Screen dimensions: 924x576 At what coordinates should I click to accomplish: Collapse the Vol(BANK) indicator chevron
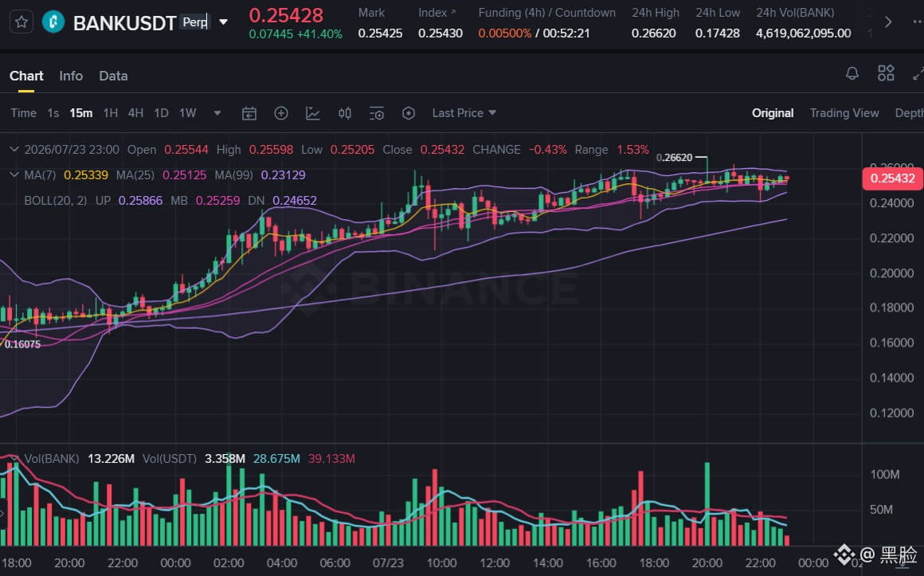coord(14,459)
